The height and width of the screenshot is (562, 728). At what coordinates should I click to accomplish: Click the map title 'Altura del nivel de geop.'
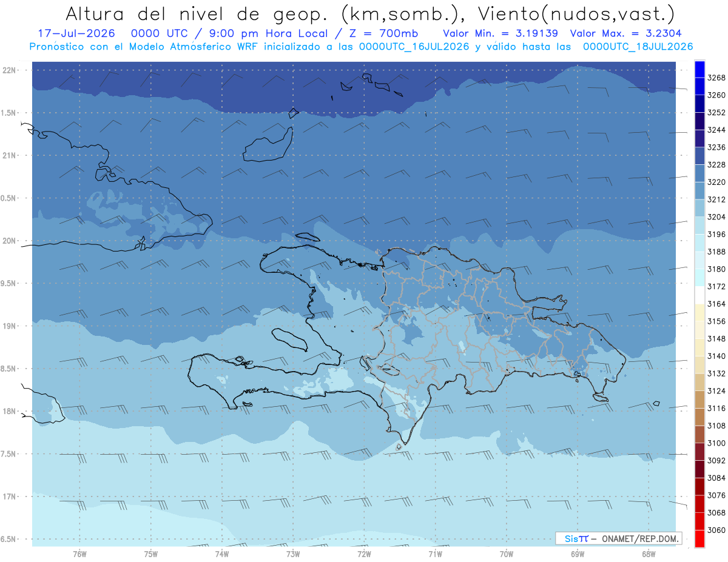(x=197, y=13)
